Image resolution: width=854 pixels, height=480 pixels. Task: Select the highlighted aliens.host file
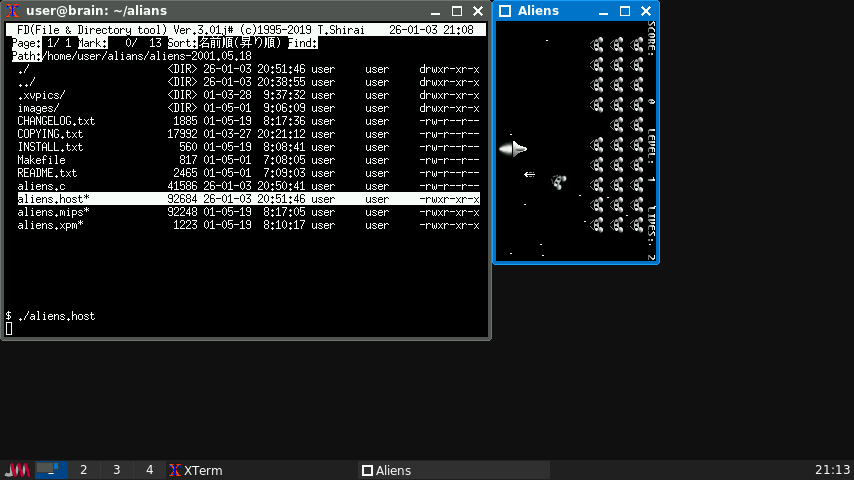pos(53,199)
